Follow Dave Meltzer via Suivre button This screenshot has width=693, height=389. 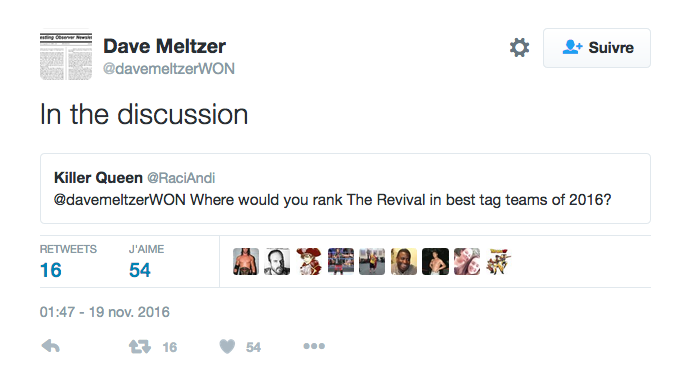pyautogui.click(x=597, y=48)
